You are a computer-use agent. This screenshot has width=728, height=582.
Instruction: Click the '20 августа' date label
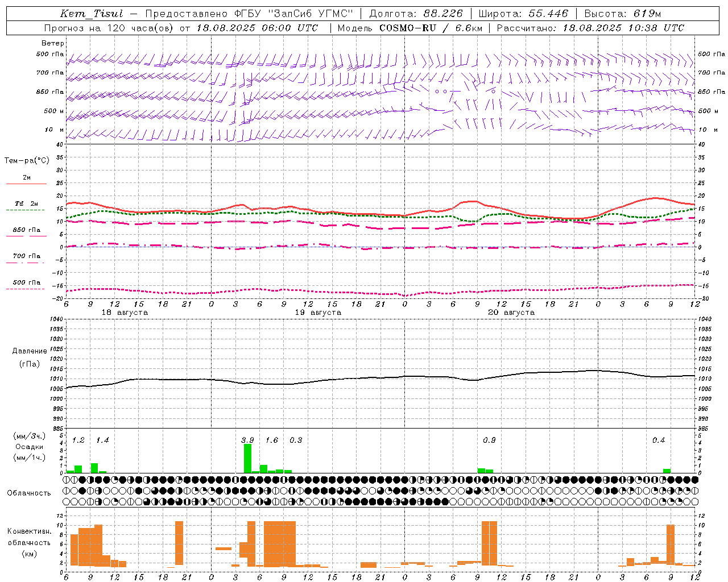[511, 313]
